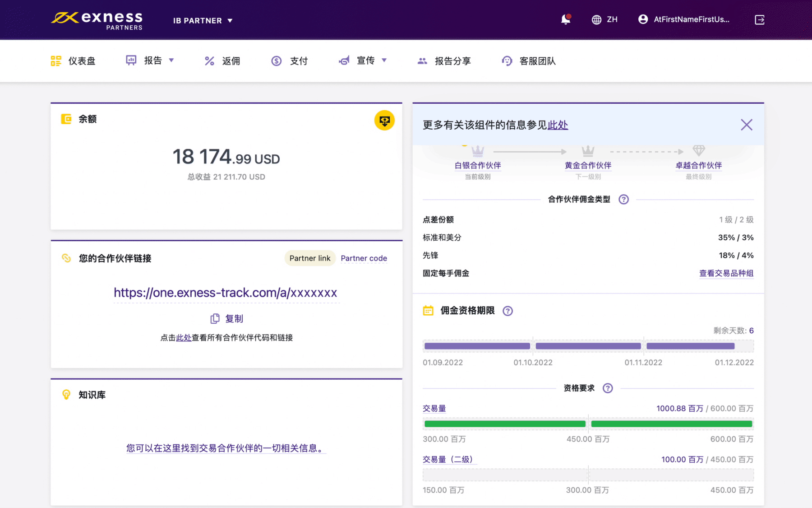This screenshot has height=508, width=812.
Task: Change language via ZH selector
Action: (x=604, y=19)
